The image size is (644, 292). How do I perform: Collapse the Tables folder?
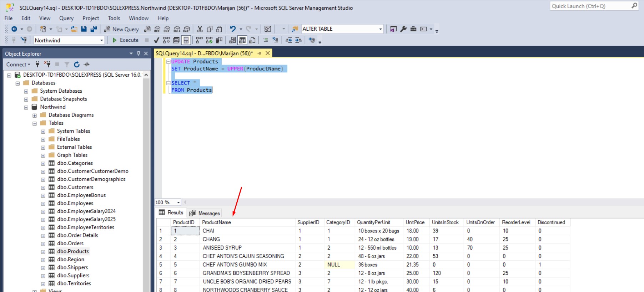35,123
